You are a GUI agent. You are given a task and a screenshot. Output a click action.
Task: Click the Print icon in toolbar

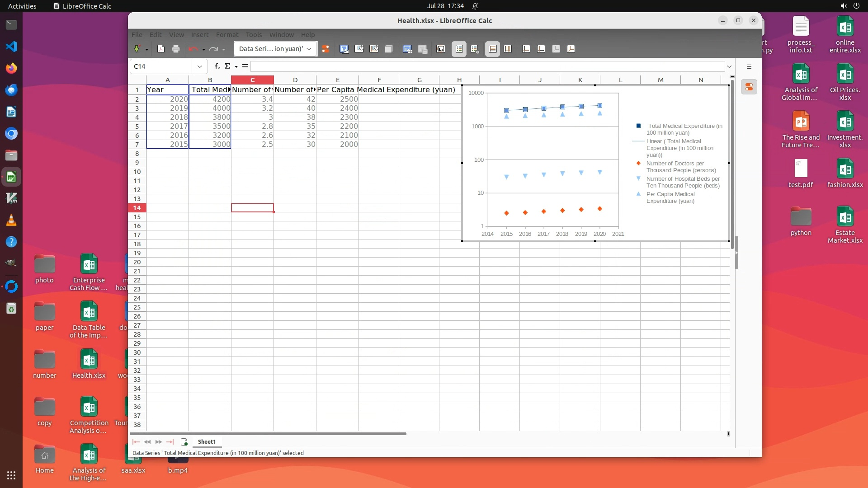pyautogui.click(x=176, y=49)
